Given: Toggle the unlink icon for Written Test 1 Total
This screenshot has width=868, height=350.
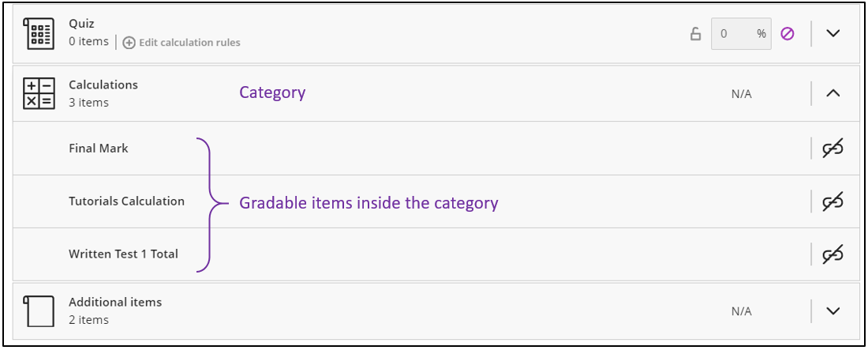Looking at the screenshot, I should 832,254.
